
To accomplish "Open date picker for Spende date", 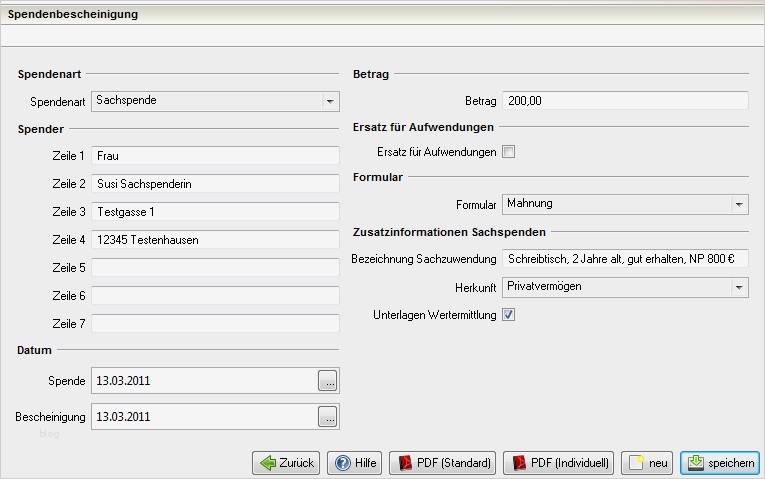I will (328, 380).
